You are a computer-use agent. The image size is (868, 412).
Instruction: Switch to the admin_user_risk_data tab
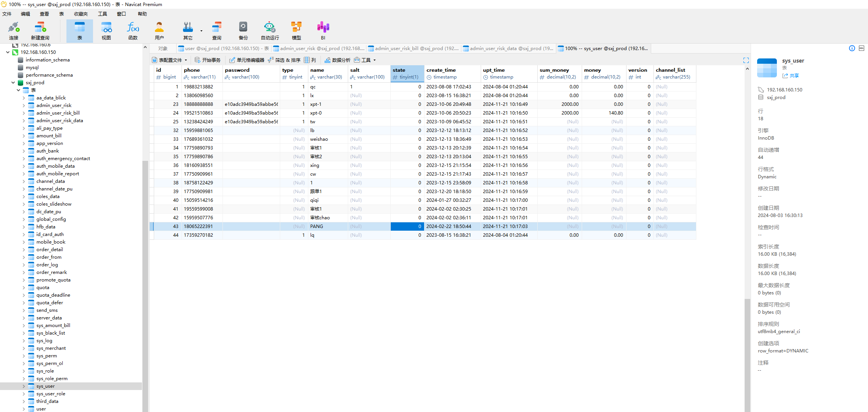pyautogui.click(x=508, y=49)
